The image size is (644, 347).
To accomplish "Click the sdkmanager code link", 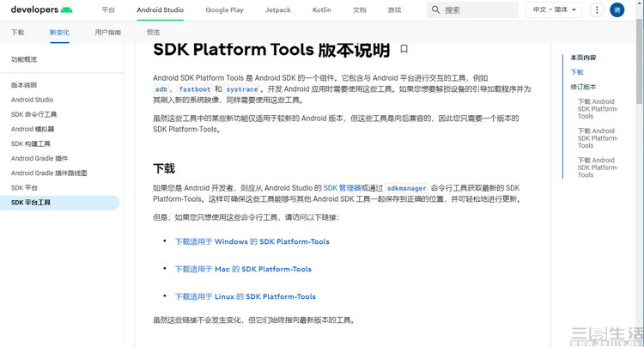I will click(407, 188).
